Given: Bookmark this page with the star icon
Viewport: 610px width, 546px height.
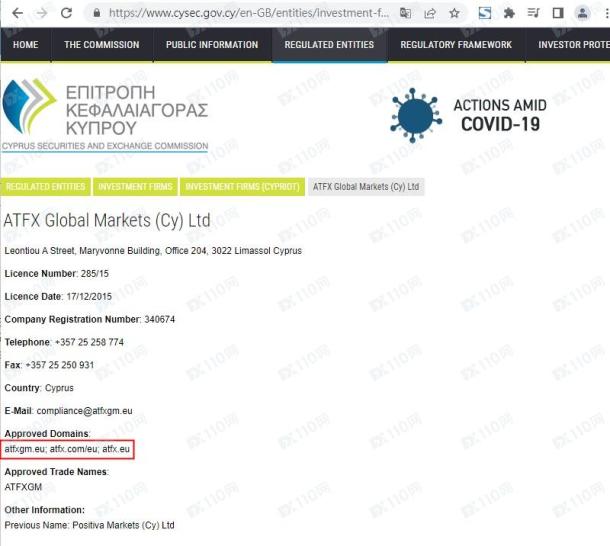Looking at the screenshot, I should (454, 13).
